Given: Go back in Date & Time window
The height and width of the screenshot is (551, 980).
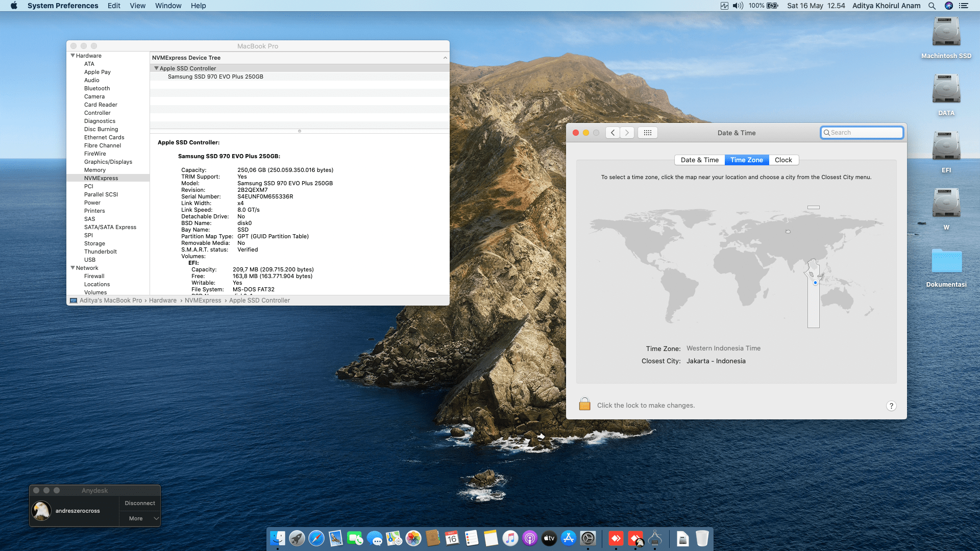Looking at the screenshot, I should [613, 133].
